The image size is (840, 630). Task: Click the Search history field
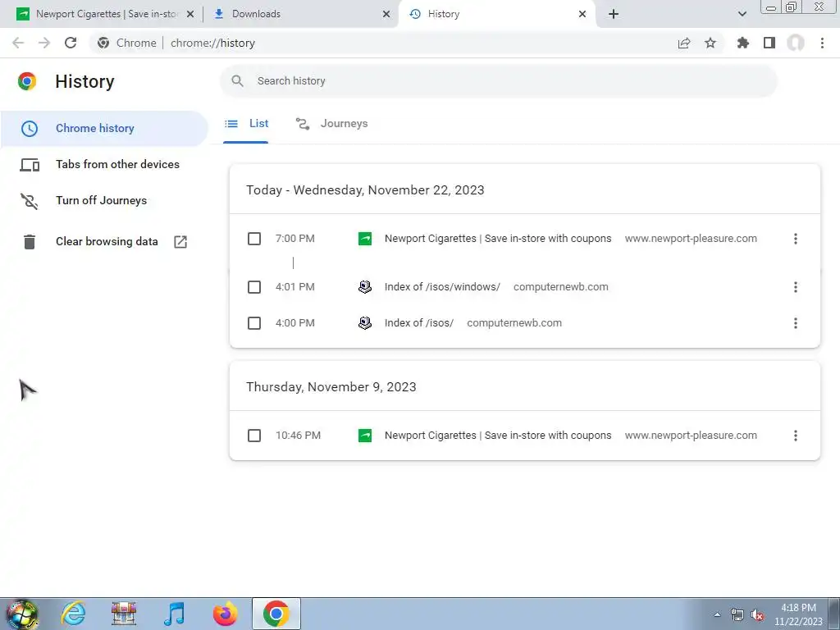498,81
